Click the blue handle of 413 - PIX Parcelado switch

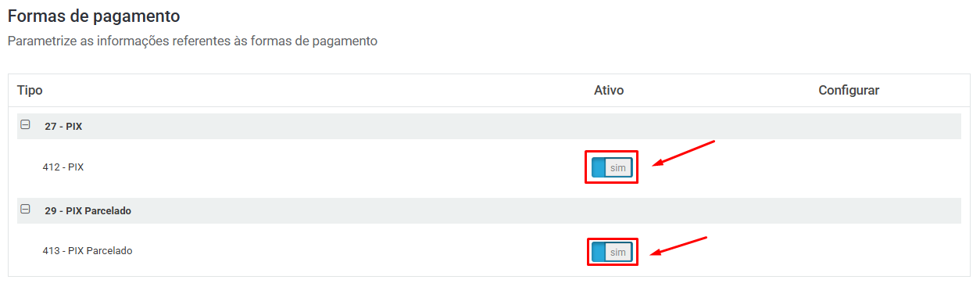coord(599,252)
